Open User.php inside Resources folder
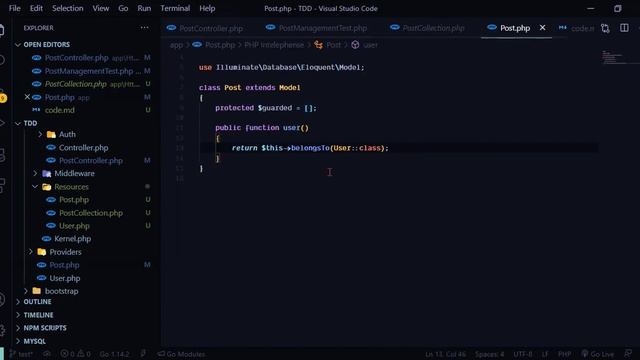The image size is (640, 360). click(x=74, y=226)
